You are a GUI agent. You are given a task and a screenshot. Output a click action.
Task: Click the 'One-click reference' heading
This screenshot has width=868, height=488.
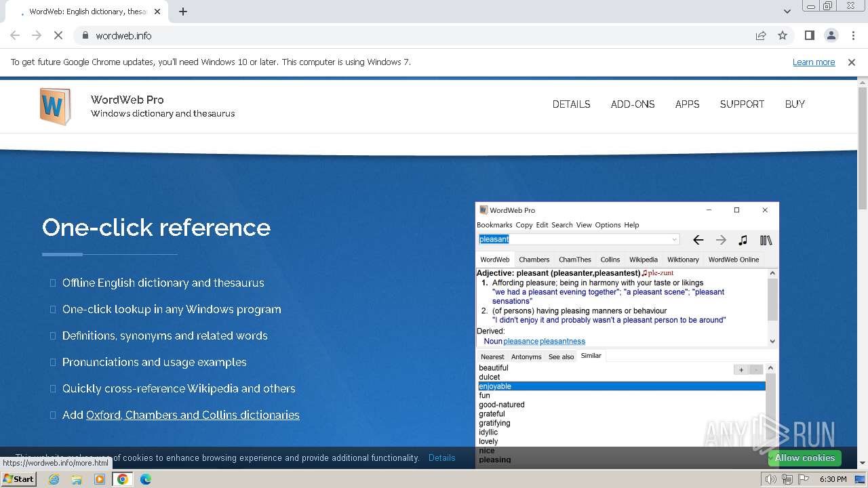(x=156, y=228)
